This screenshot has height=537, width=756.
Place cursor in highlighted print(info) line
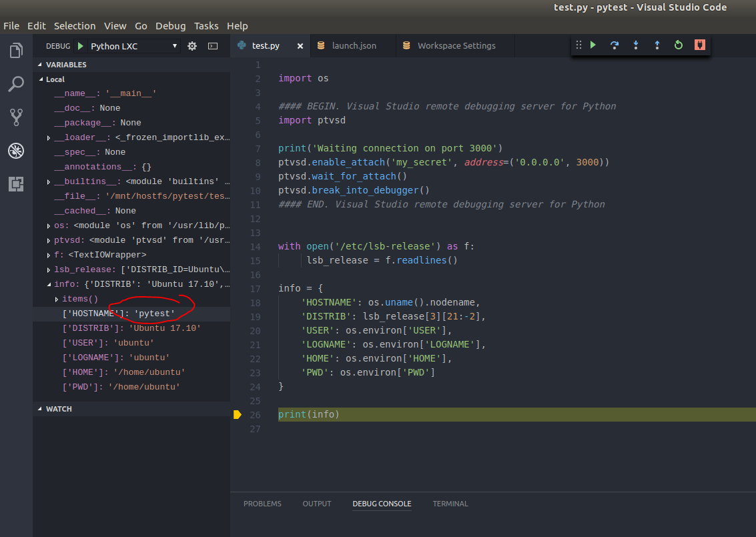pos(517,414)
